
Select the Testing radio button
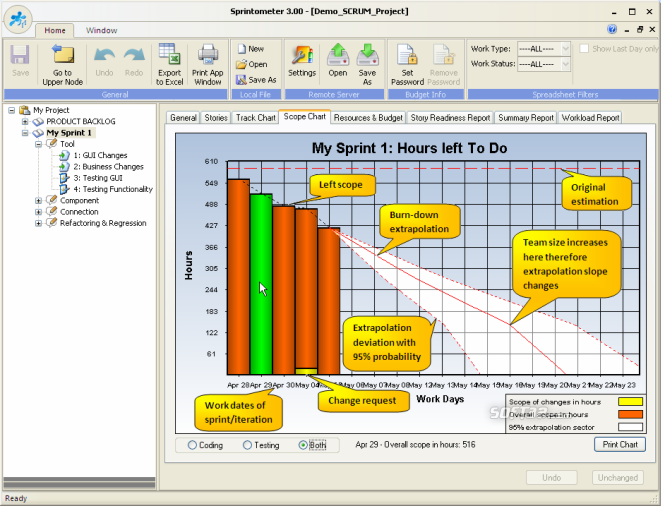point(247,445)
